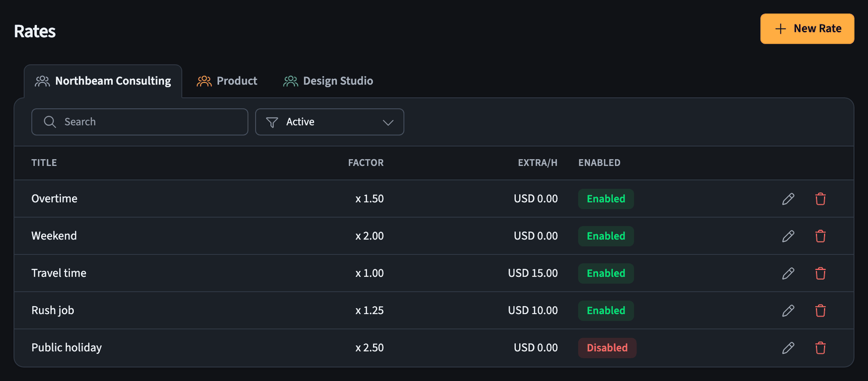The width and height of the screenshot is (868, 381).
Task: Select the Rush job row title
Action: [x=53, y=311]
